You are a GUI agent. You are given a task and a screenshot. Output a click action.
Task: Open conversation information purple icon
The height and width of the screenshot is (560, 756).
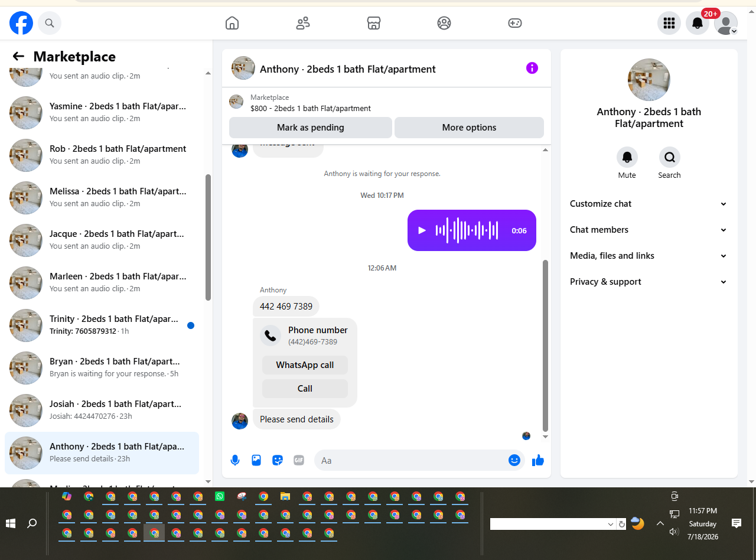[532, 68]
